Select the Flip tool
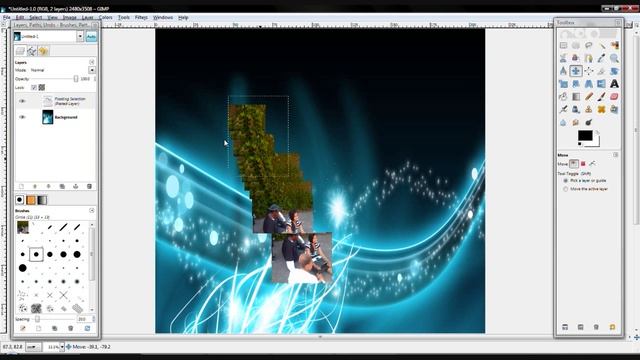The image size is (640, 360). [x=602, y=84]
